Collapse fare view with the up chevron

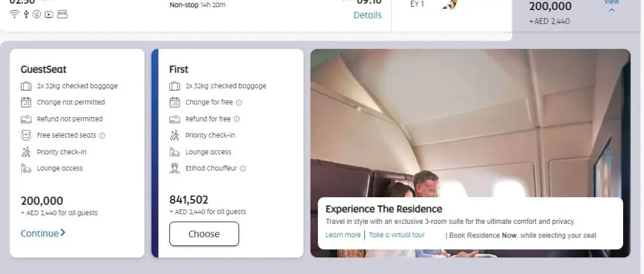click(611, 10)
